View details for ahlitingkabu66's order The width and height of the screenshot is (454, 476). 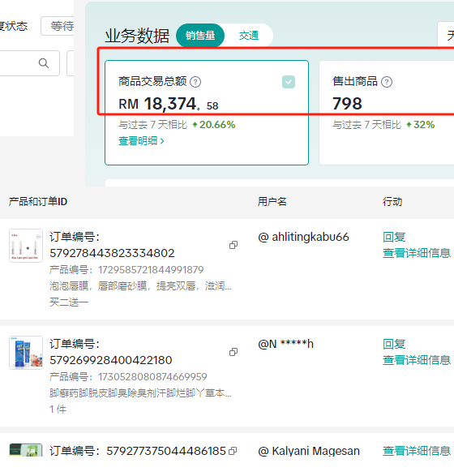[417, 253]
